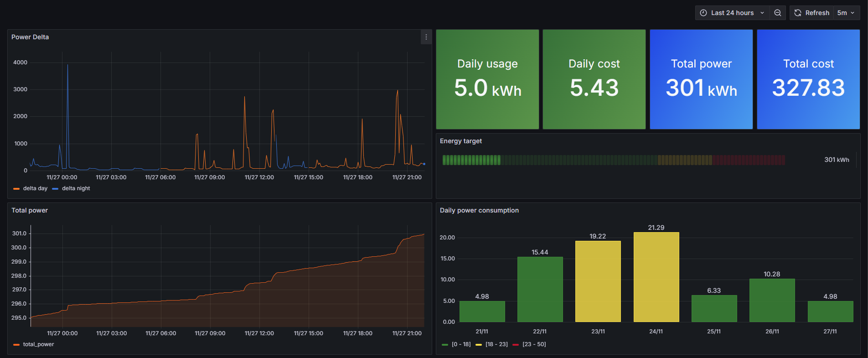Click the Energy target gauge bar
Image resolution: width=868 pixels, height=358 pixels.
(x=613, y=160)
